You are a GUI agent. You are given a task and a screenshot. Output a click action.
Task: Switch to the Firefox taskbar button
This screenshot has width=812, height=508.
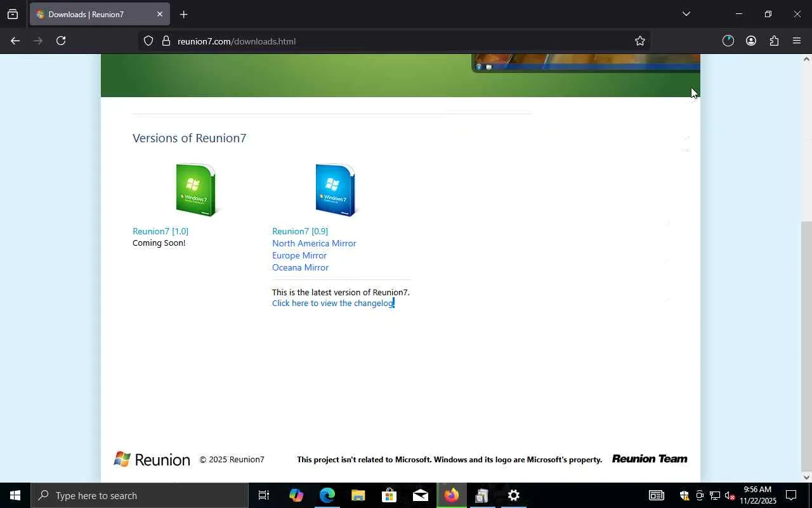pos(451,495)
